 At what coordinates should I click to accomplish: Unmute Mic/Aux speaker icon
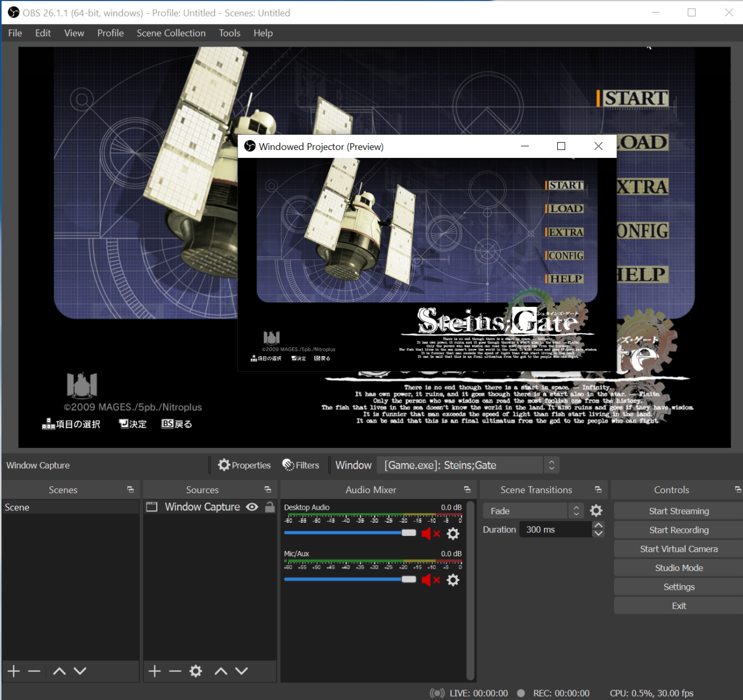[x=431, y=580]
